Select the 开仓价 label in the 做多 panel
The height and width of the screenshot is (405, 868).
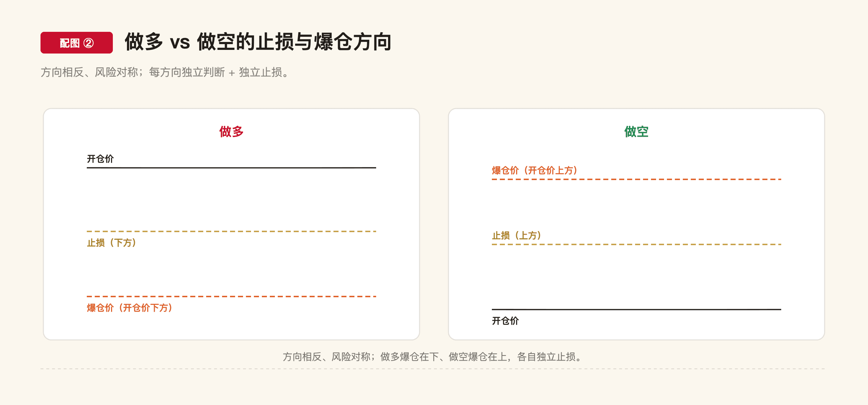coord(100,159)
